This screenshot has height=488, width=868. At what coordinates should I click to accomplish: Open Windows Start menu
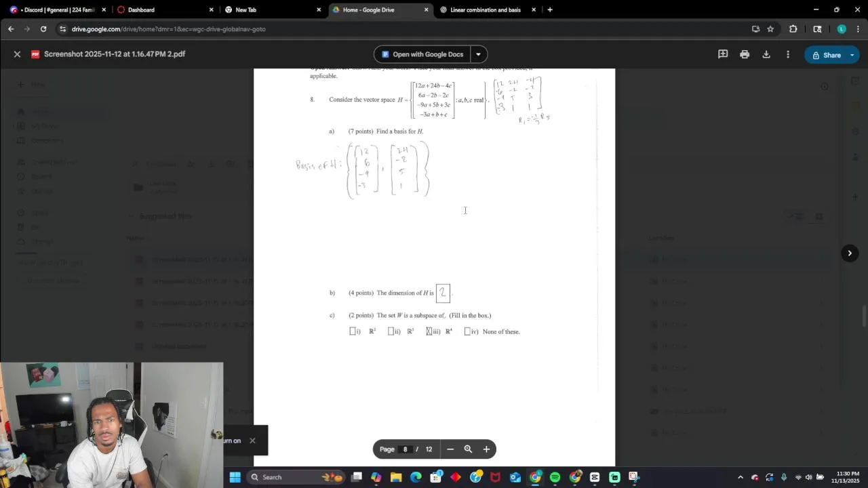point(235,477)
